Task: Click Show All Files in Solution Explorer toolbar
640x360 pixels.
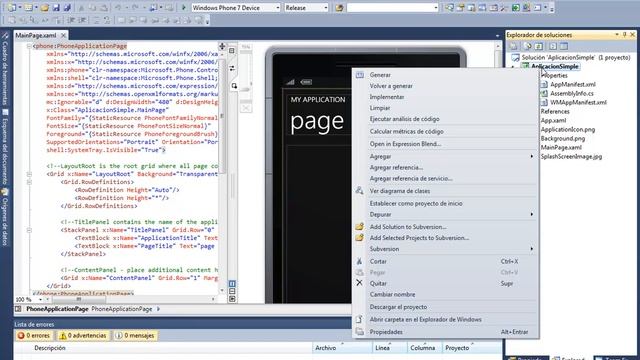Action: pos(528,46)
